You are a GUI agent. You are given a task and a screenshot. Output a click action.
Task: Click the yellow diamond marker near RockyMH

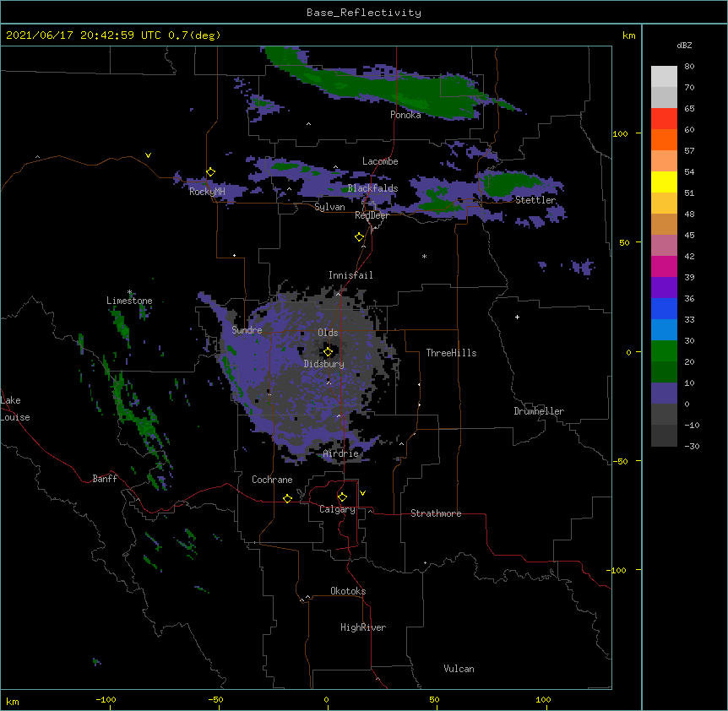(x=211, y=172)
